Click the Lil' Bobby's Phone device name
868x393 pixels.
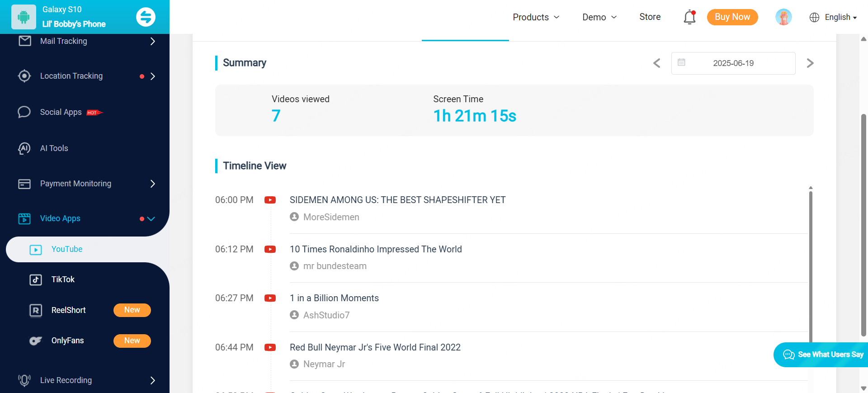coord(74,24)
